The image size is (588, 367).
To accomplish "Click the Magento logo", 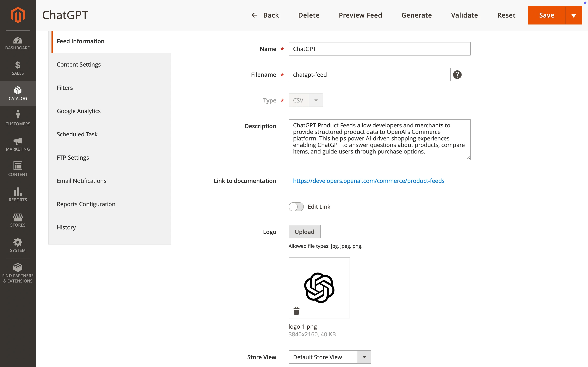I will (x=18, y=15).
